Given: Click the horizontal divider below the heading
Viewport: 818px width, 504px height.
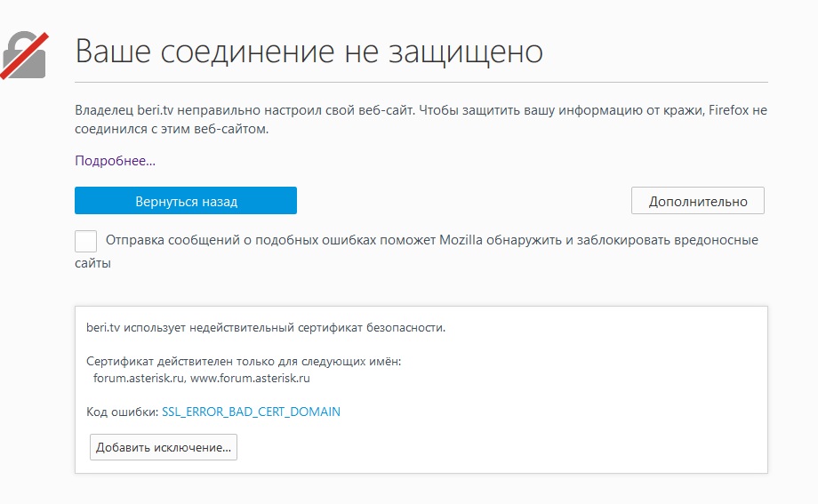Looking at the screenshot, I should pyautogui.click(x=421, y=82).
